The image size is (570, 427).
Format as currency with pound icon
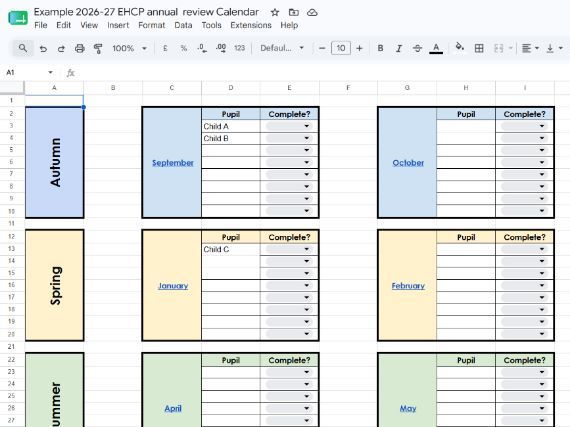pyautogui.click(x=165, y=48)
